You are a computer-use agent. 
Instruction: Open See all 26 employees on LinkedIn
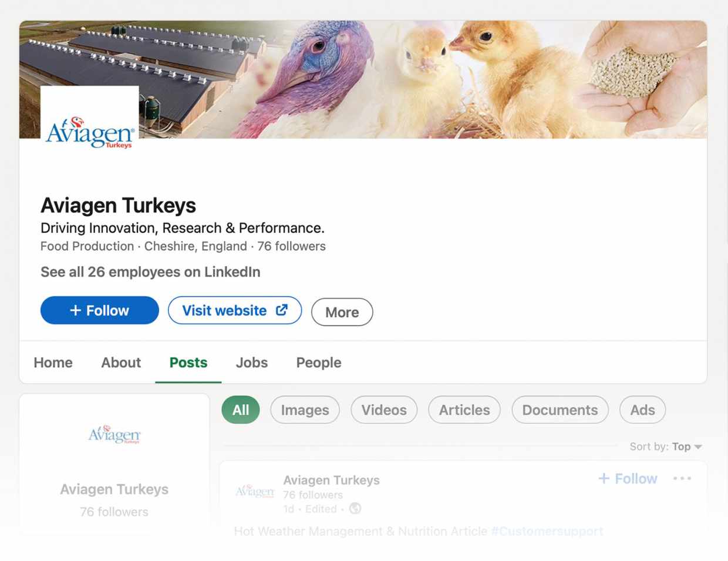(x=150, y=272)
